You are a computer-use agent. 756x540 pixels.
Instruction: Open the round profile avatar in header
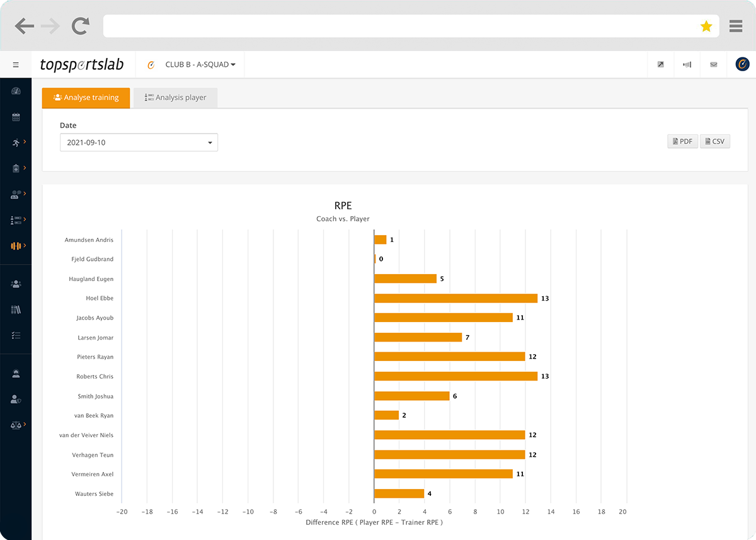[x=742, y=64]
